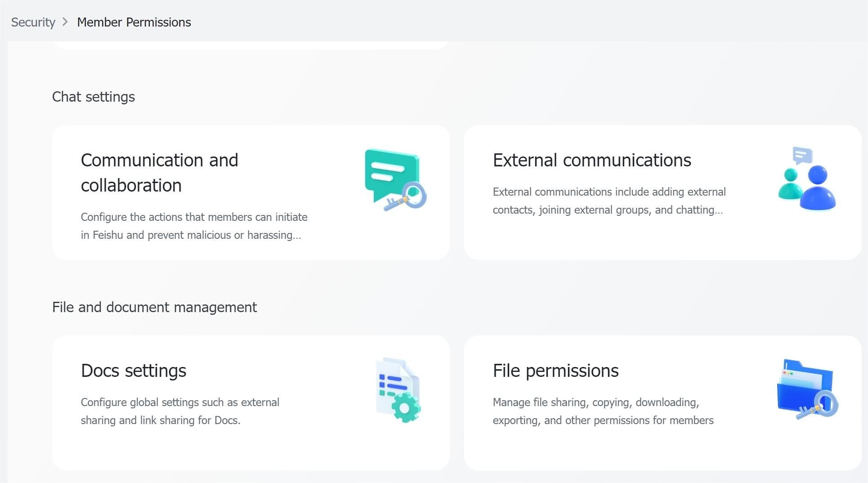This screenshot has height=483, width=868.
Task: Open the Docs settings card
Action: [251, 402]
